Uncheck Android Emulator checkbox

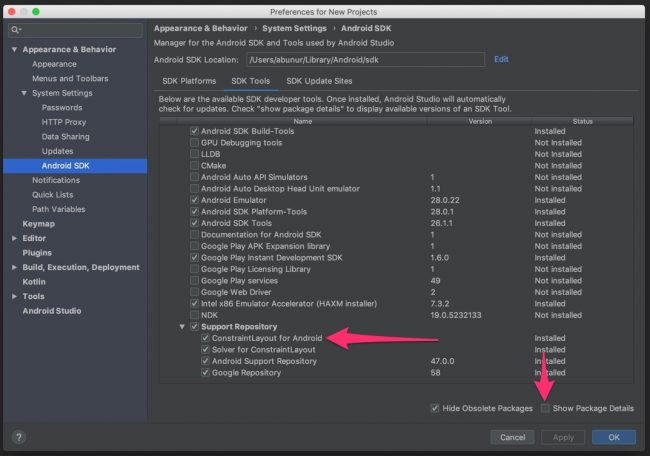(x=194, y=200)
